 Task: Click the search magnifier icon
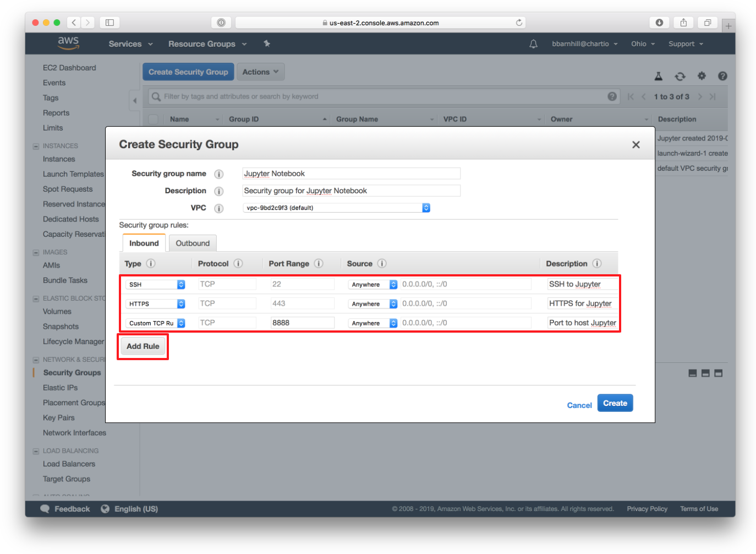click(156, 96)
